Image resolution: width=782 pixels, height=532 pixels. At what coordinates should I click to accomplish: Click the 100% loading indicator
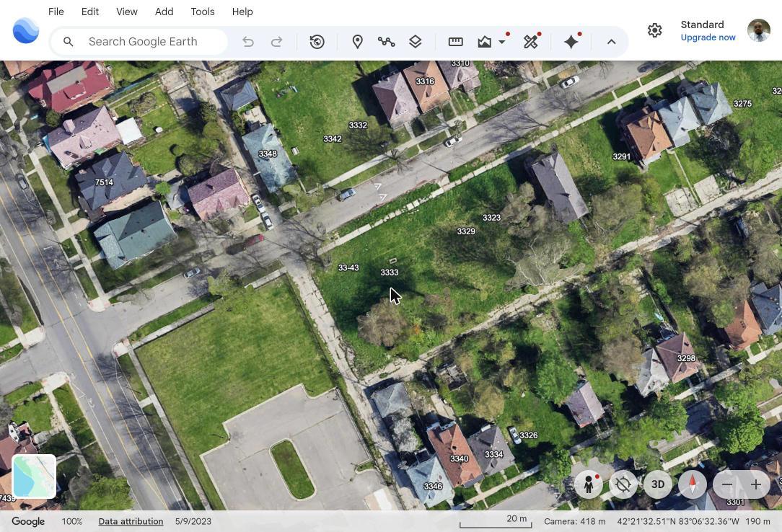click(x=72, y=521)
